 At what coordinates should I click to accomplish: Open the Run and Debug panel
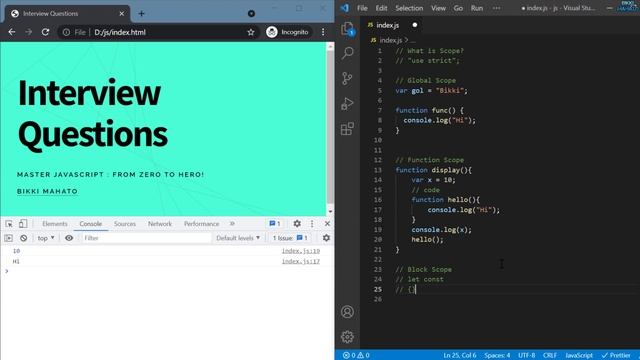click(347, 104)
